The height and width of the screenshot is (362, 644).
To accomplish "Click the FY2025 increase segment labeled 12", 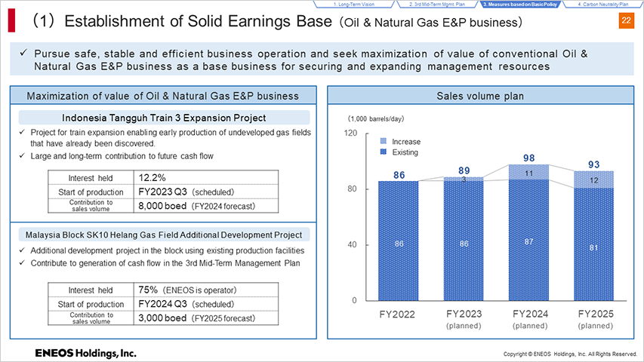I will 594,179.
